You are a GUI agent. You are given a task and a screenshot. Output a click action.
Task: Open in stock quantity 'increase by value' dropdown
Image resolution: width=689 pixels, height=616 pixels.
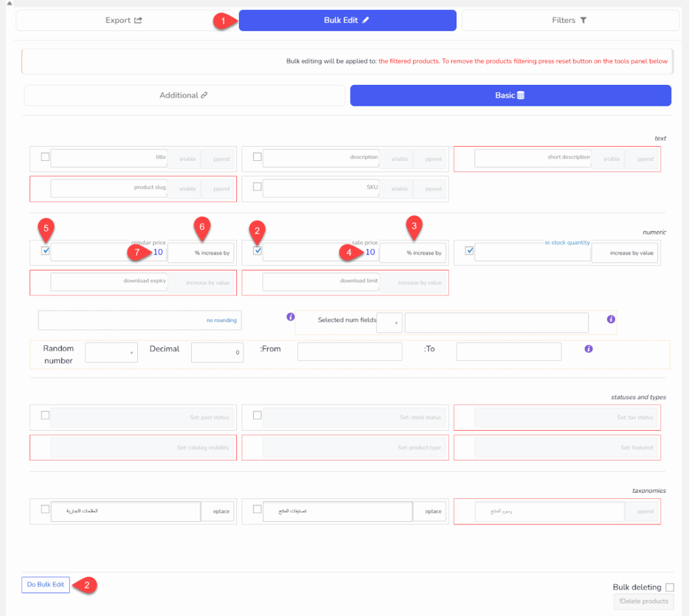[624, 252]
